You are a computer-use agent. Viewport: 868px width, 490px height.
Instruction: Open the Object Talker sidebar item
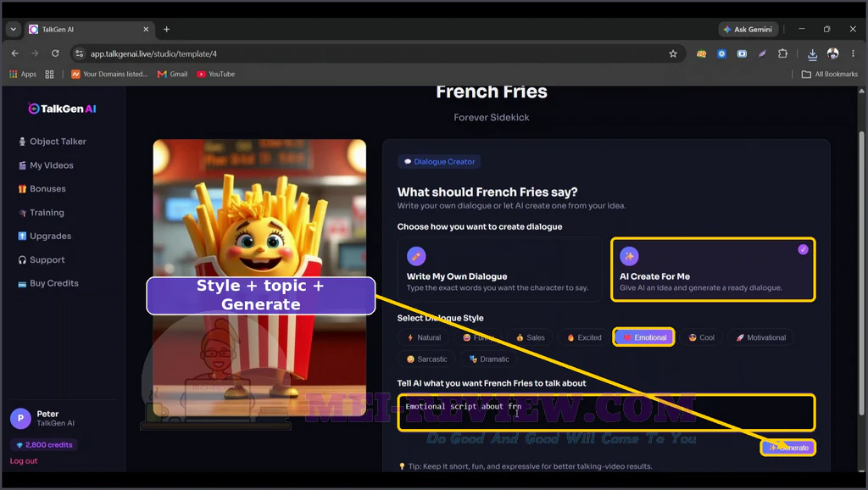[x=53, y=142]
